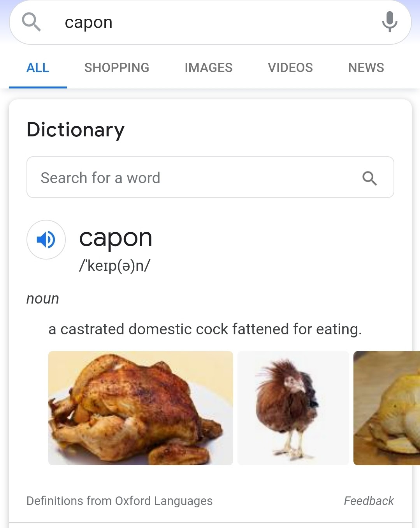Open the partially visible yellow chicken thumbnail
This screenshot has width=420, height=528.
pos(387,408)
